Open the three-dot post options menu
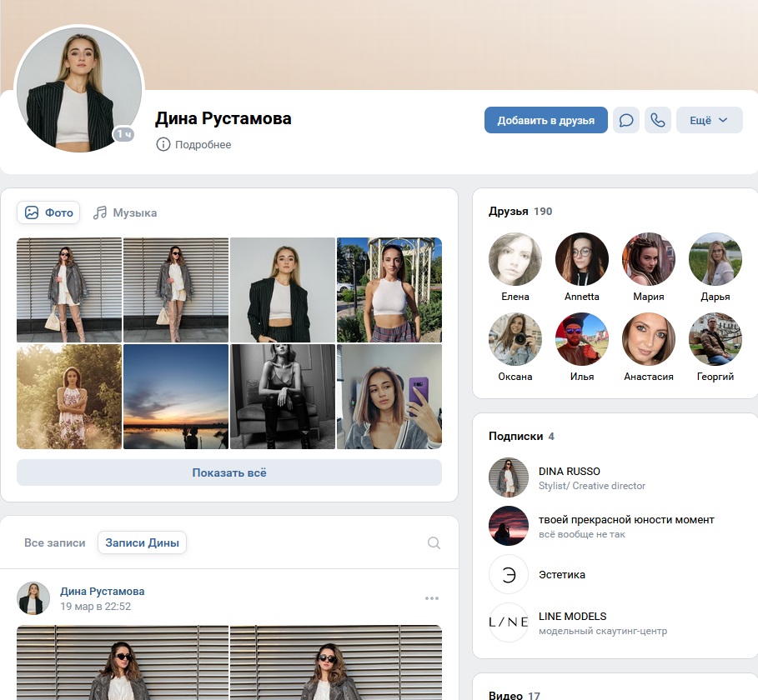Screen dimensions: 758x700 coord(432,598)
